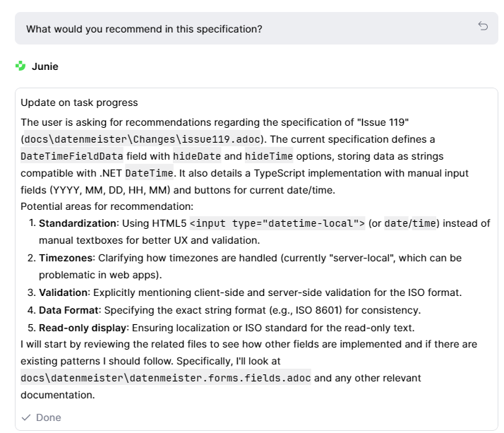The width and height of the screenshot is (504, 433).
Task: Open the datenmeister.forms.fields.adoc file path
Action: 166,378
